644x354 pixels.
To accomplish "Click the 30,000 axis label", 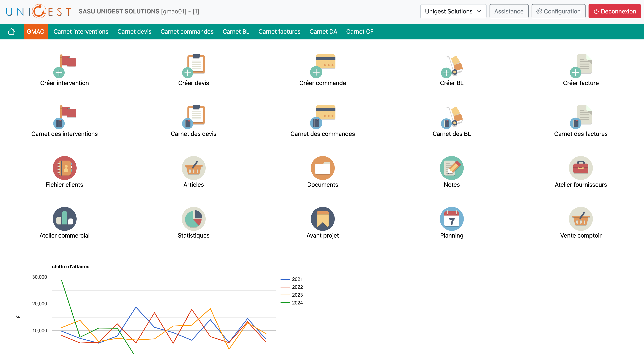I will point(39,277).
